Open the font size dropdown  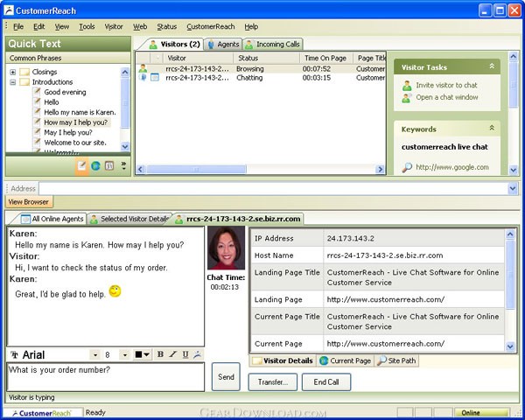(125, 355)
